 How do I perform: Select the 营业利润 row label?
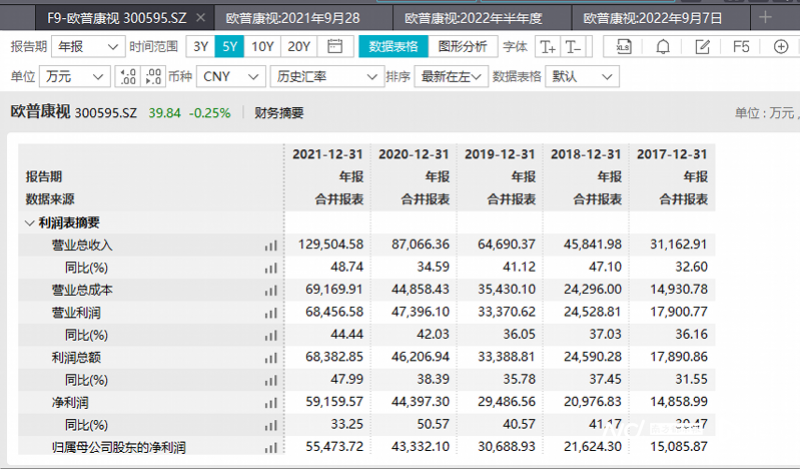[x=76, y=313]
